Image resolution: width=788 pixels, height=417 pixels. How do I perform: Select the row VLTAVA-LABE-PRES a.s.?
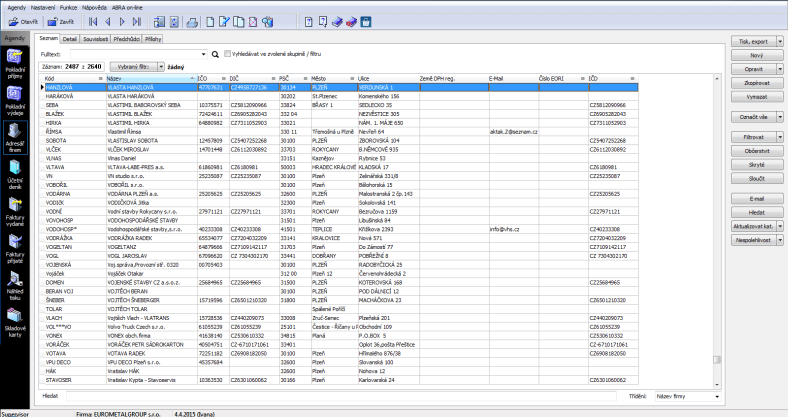pyautogui.click(x=339, y=167)
